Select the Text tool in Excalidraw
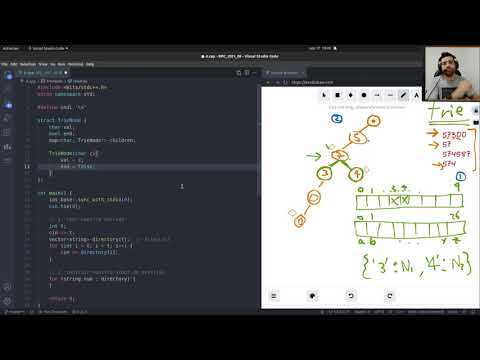The image size is (480, 360). (x=416, y=95)
